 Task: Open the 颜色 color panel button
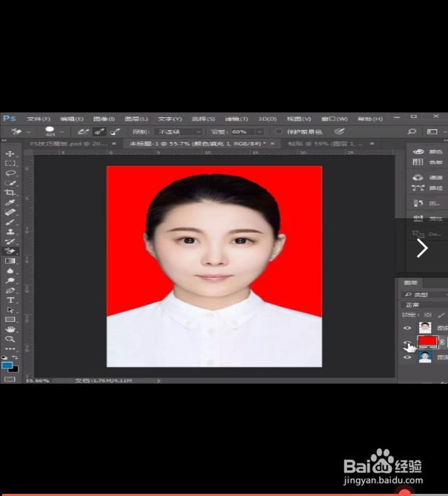pos(427,152)
